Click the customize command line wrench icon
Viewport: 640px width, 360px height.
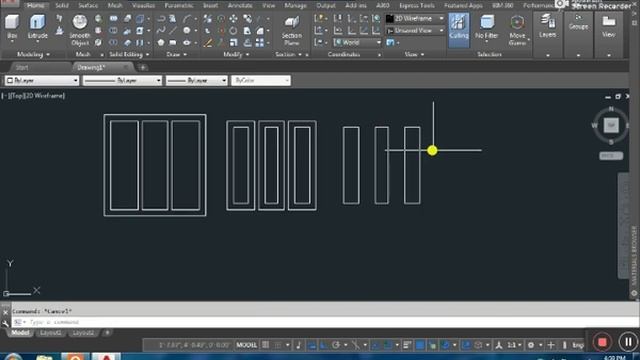tap(5, 323)
